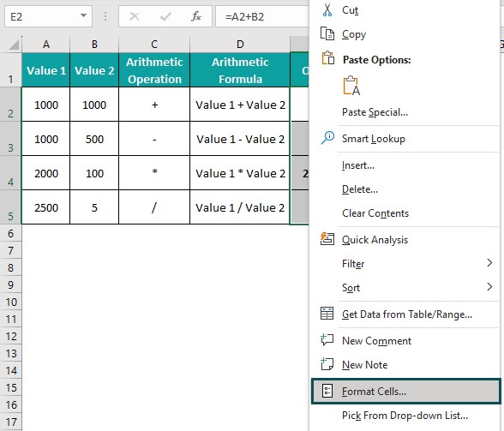504x431 pixels.
Task: Click the Copy menu label
Action: (x=354, y=34)
